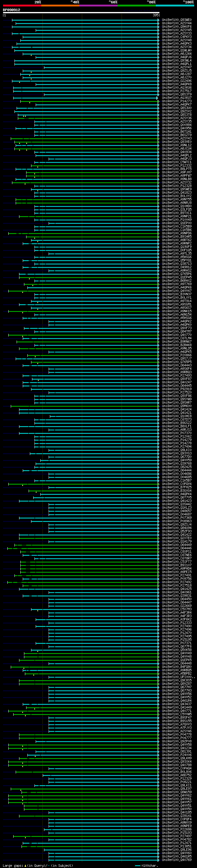Select the UniRef100_Q2XTE0 label
Image resolution: width=197 pixels, height=868 pixels.
pos(176,538)
